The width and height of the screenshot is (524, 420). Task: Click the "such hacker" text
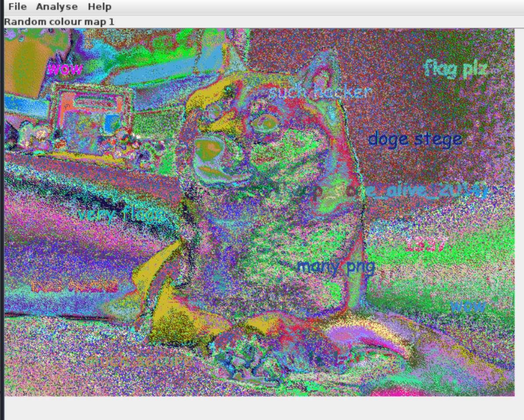tap(319, 92)
